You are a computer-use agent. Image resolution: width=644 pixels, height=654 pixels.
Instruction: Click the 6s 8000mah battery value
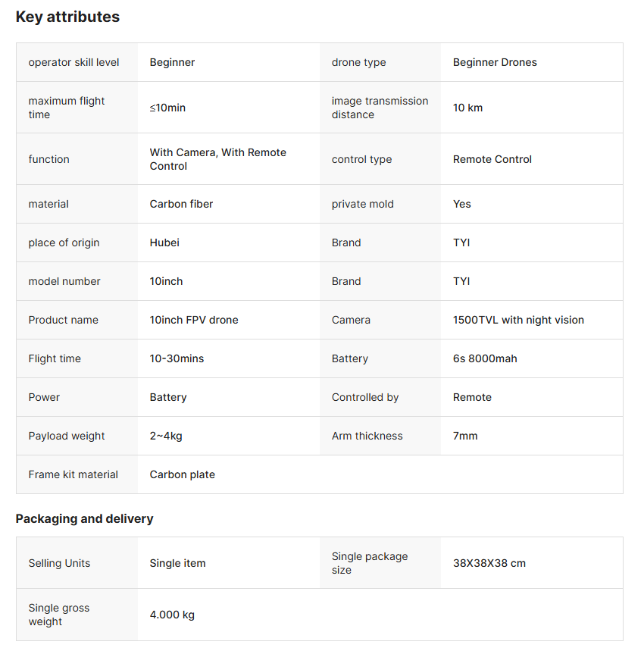485,358
